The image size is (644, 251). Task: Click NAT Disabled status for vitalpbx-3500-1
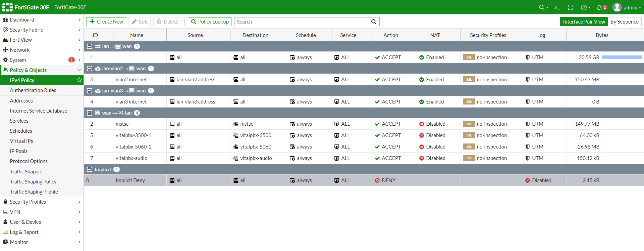point(432,135)
